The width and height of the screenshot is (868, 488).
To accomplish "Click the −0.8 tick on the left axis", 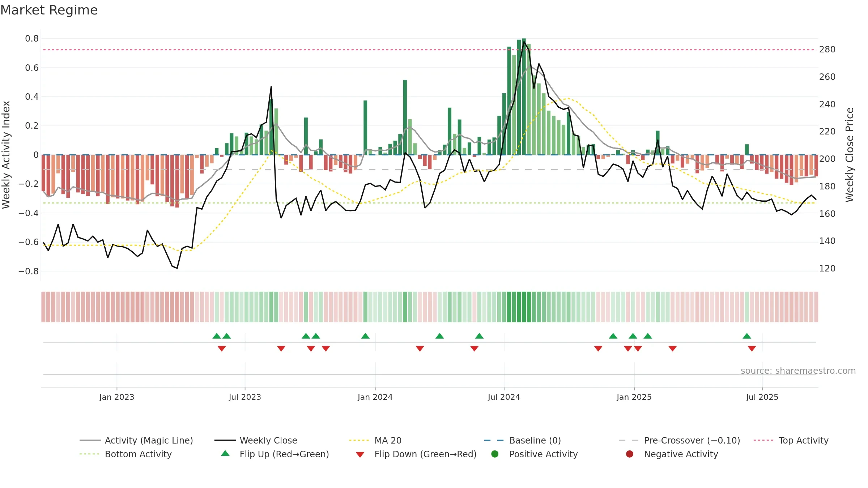I will [29, 271].
